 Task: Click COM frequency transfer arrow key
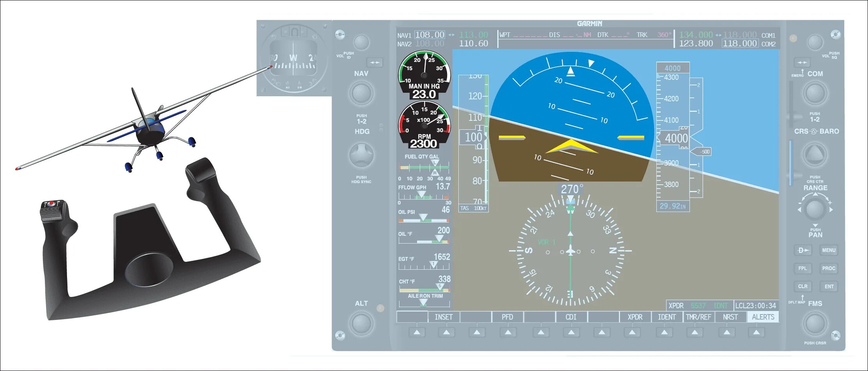[802, 62]
